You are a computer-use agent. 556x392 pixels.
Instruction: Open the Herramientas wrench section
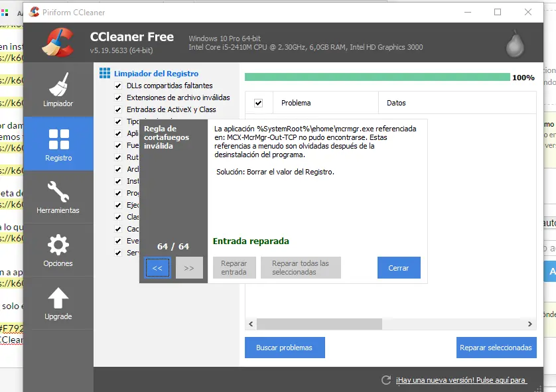58,197
